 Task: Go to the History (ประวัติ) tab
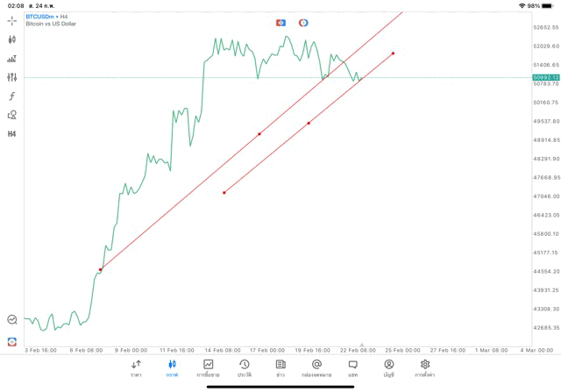[245, 368]
